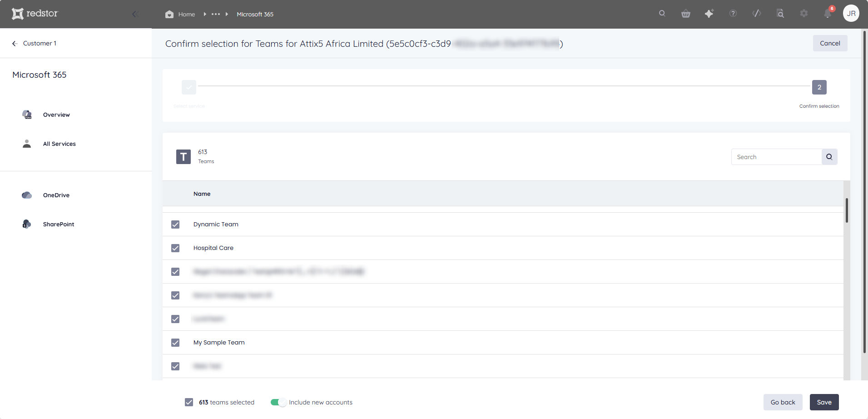The image size is (868, 419).
Task: Click the completed step one checkmark
Action: point(189,87)
